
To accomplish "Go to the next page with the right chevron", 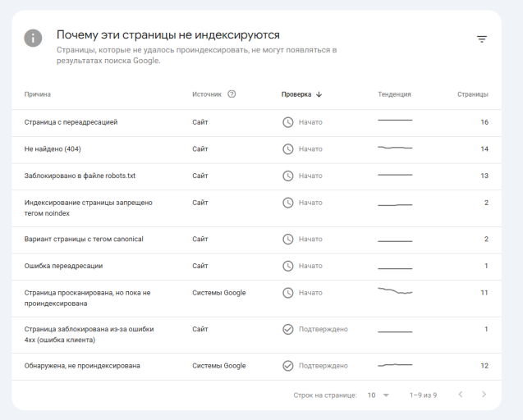I will (x=484, y=395).
